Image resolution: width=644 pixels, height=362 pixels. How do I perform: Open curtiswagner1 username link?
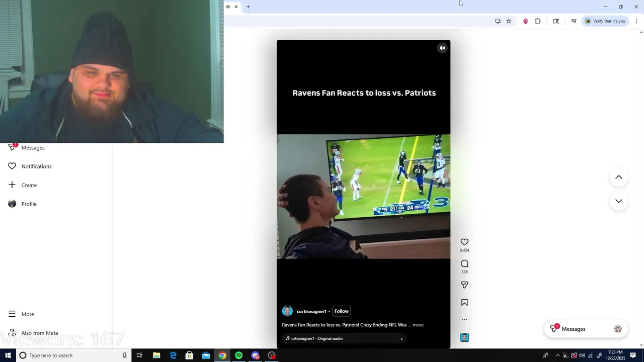click(x=311, y=312)
